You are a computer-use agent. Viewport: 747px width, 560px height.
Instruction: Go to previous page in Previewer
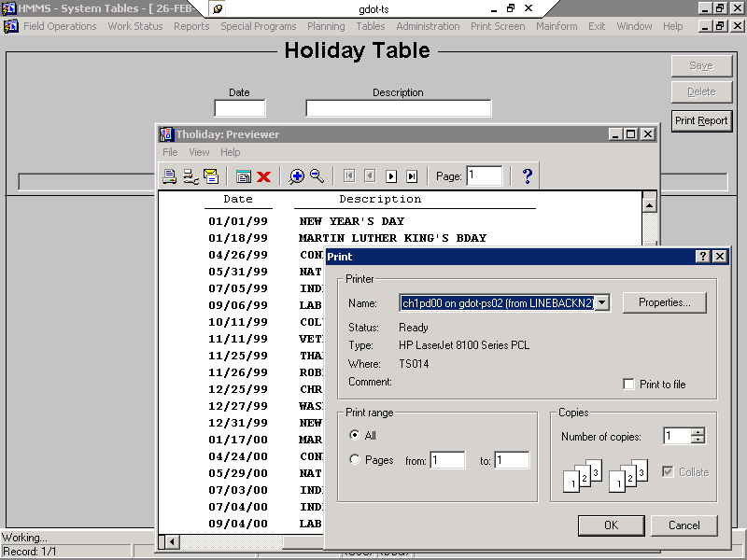370,176
